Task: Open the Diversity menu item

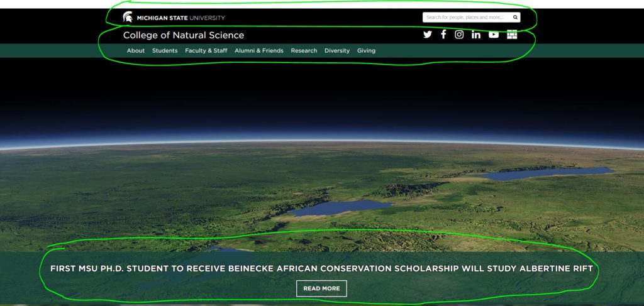Action: click(337, 51)
